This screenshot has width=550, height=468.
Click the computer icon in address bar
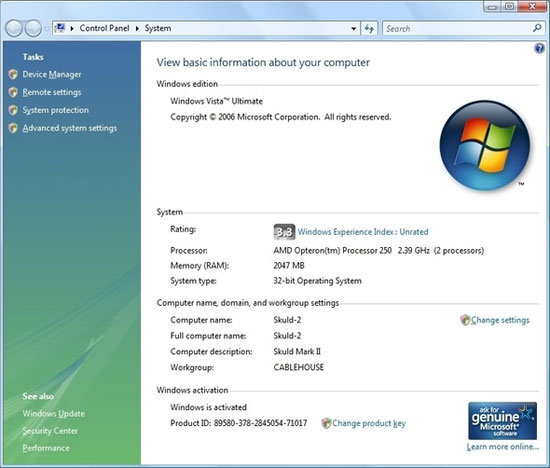coord(60,28)
